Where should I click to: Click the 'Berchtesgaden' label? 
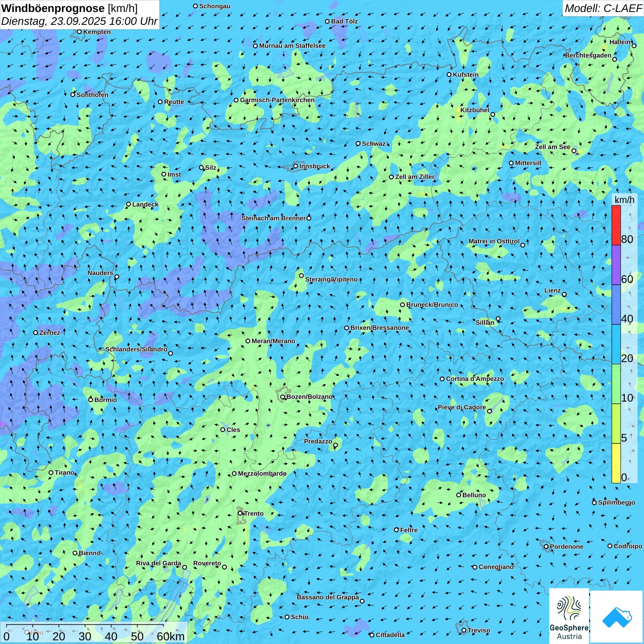click(588, 55)
